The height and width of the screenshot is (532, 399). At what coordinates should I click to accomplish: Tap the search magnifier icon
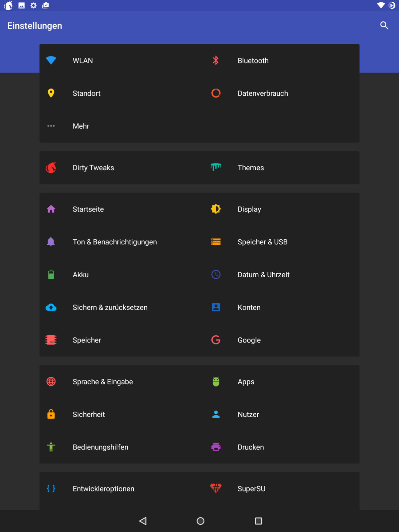click(x=384, y=26)
